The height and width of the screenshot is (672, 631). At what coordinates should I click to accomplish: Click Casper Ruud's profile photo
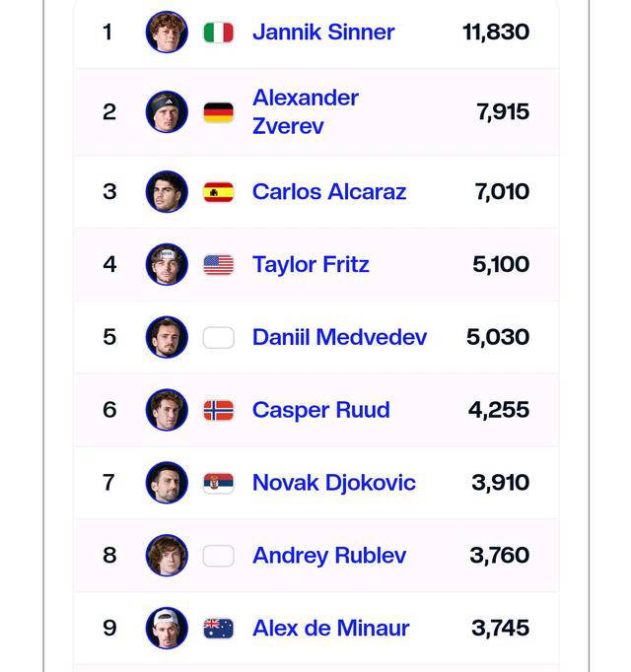coord(167,410)
